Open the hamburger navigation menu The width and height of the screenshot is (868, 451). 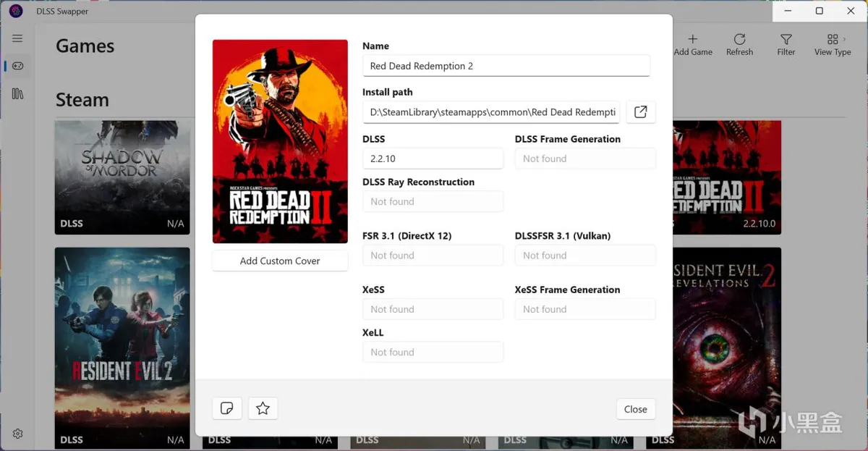(17, 38)
